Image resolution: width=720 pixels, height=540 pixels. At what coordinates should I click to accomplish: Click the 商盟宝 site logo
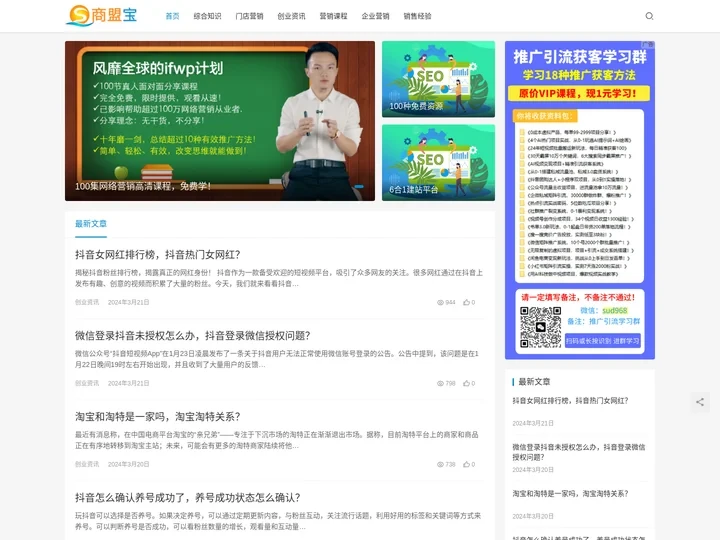(x=101, y=15)
